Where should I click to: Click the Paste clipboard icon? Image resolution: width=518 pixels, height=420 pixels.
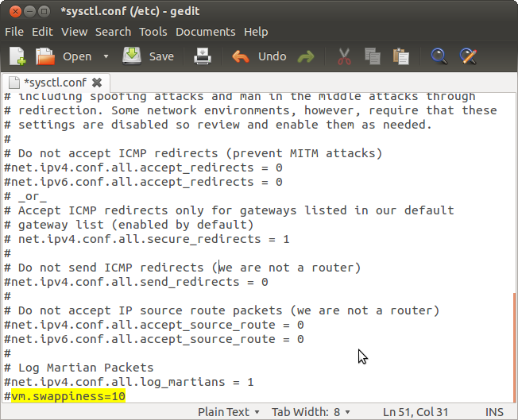pyautogui.click(x=401, y=56)
